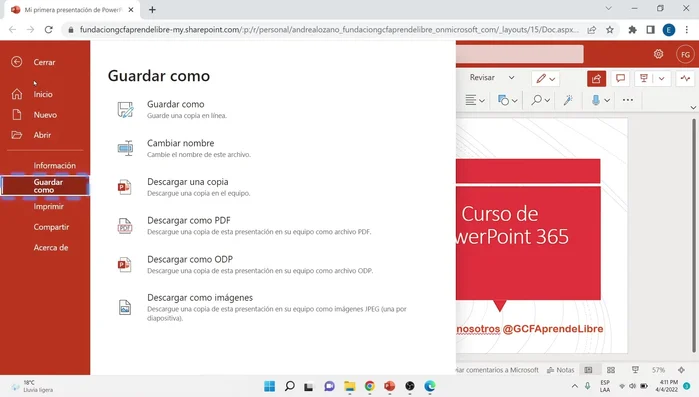699x397 pixels.
Task: Select Guardar como in the sidebar
Action: tap(45, 186)
